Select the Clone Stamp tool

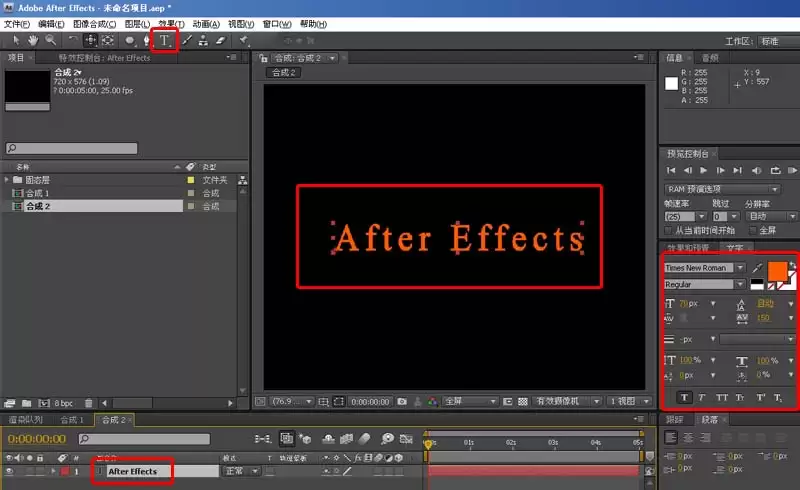(x=203, y=40)
